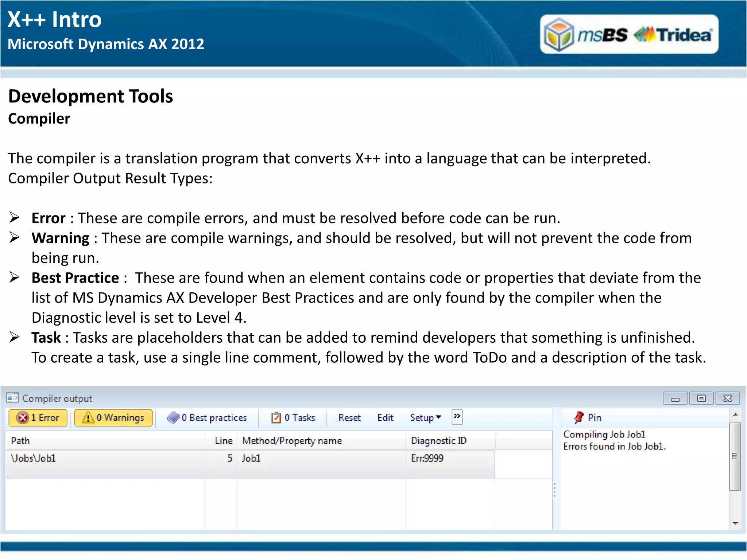
Task: Click the msBS Tridea logo
Action: click(x=629, y=34)
